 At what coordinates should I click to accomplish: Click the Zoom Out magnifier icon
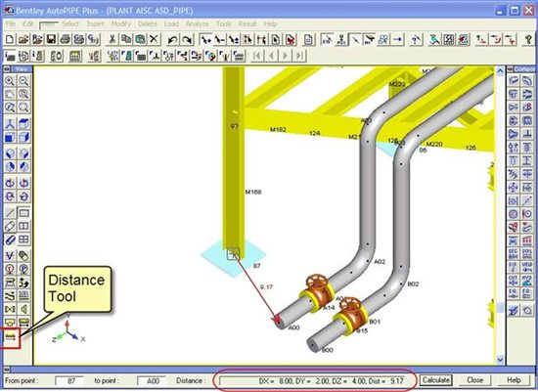click(23, 81)
